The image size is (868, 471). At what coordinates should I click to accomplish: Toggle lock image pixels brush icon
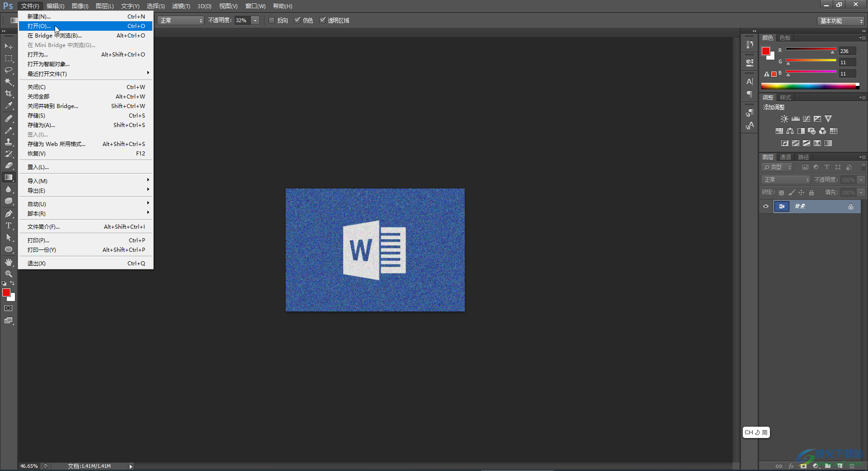pos(791,193)
